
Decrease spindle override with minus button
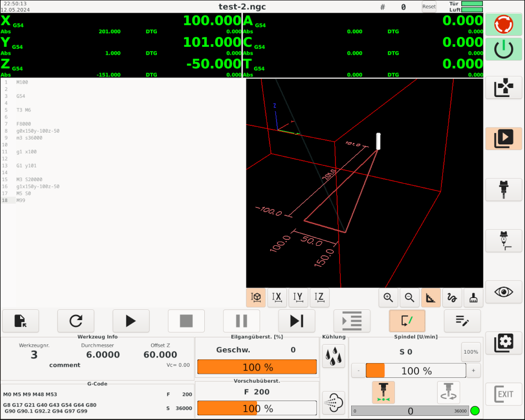359,371
